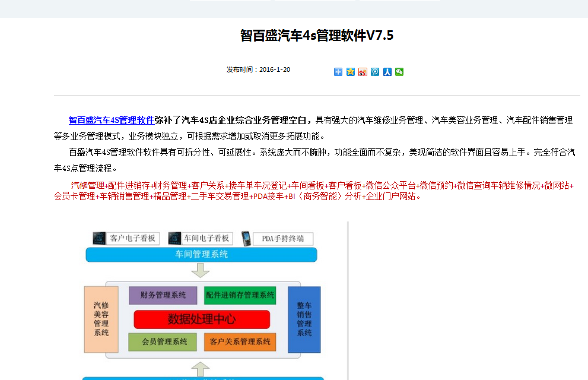Screen dimensions: 588x380
Task: Open the blue plus more-share icon
Action: tap(338, 72)
